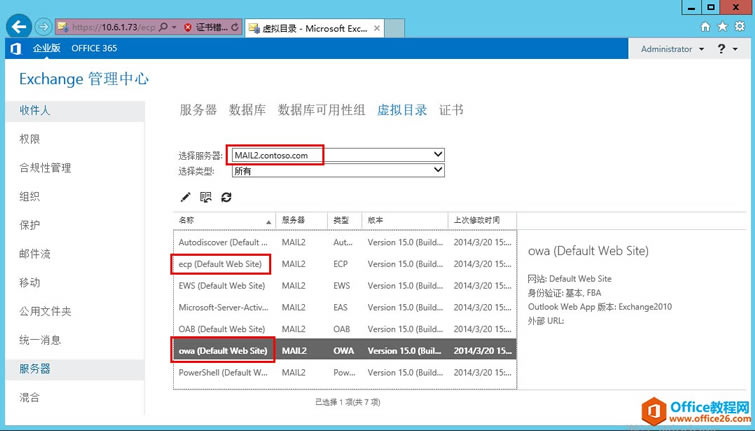Select the Autodiscover (Default... row
The image size is (755, 431).
click(x=345, y=242)
